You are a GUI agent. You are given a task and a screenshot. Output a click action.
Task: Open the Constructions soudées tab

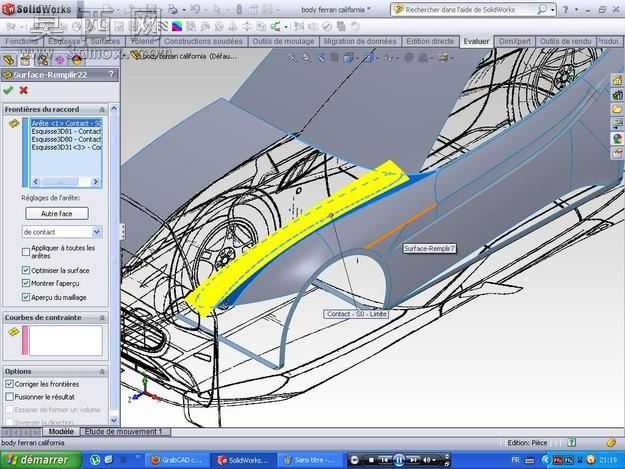[x=203, y=41]
